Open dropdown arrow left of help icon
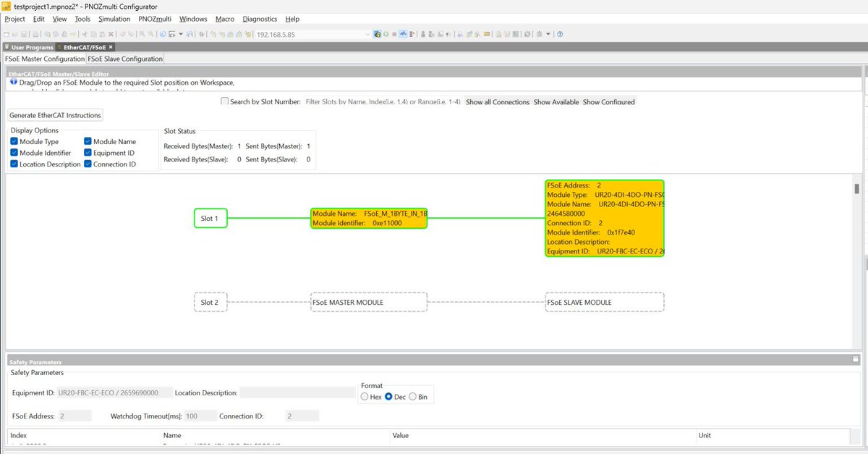This screenshot has height=454, width=868. tap(548, 34)
